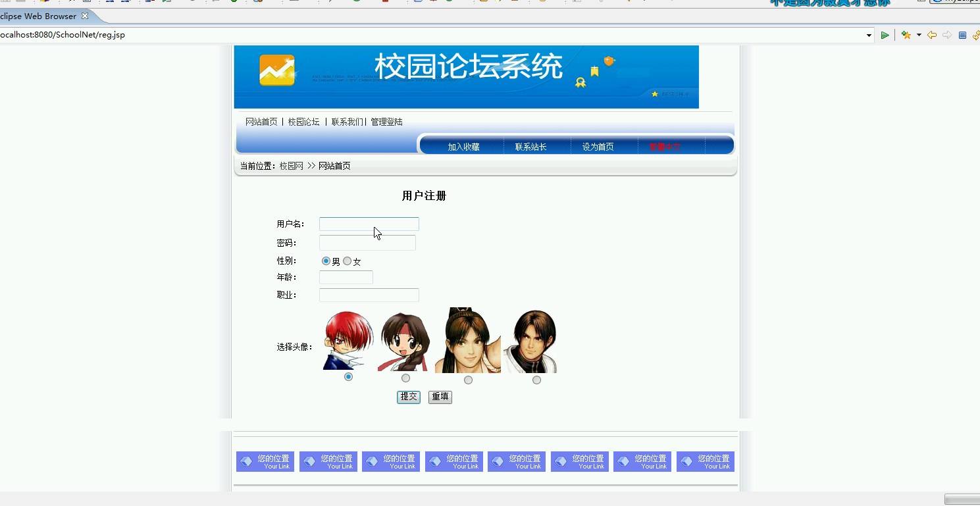Click the brown-haired man avatar image
Image resolution: width=980 pixels, height=506 pixels.
coord(530,342)
